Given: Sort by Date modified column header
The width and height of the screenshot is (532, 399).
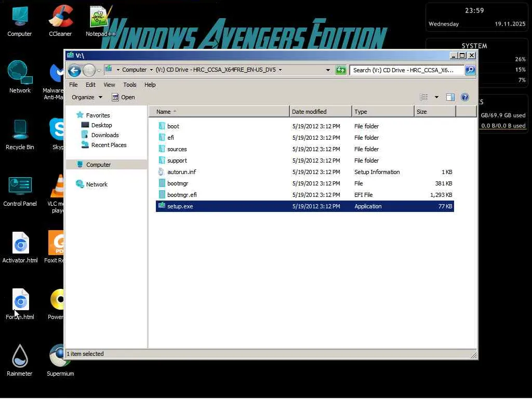Looking at the screenshot, I should click(321, 112).
